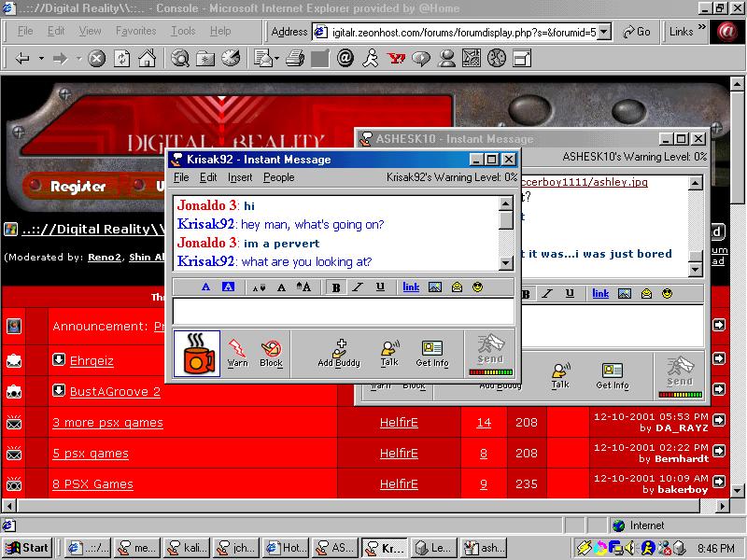The width and height of the screenshot is (747, 560).
Task: Open People menu in Krisak92 window
Action: [x=278, y=177]
